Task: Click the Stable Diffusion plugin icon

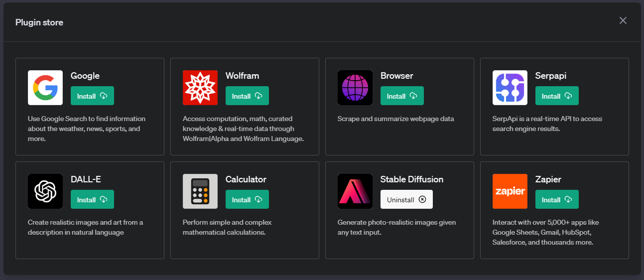Action: pyautogui.click(x=355, y=191)
